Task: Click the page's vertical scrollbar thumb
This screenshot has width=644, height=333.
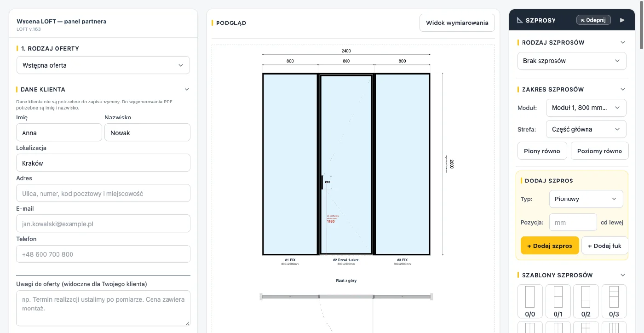Action: pyautogui.click(x=641, y=25)
